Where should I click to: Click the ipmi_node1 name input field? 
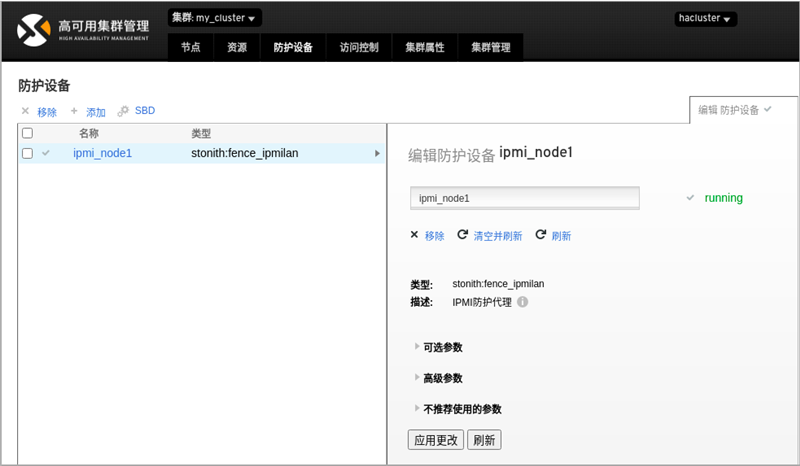click(x=525, y=198)
